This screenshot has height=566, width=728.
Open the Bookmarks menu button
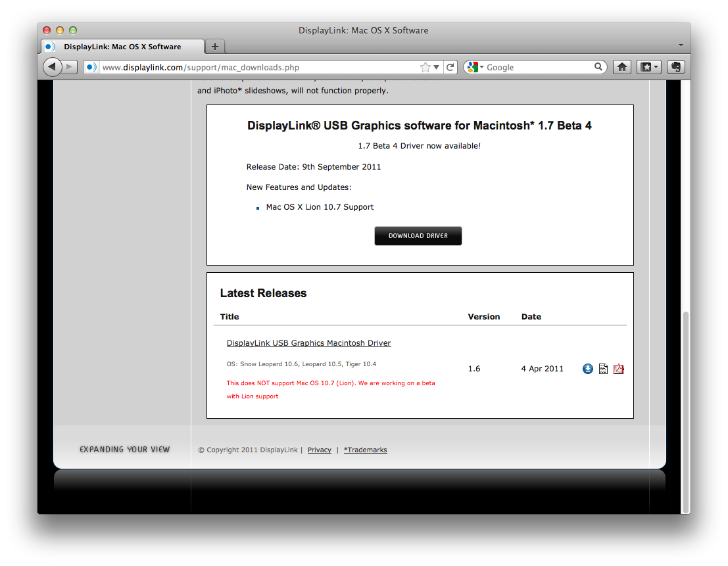coord(648,67)
